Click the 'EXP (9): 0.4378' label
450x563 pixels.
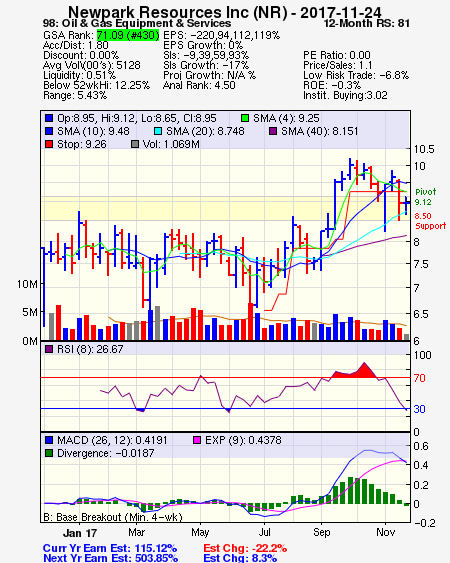[x=243, y=440]
